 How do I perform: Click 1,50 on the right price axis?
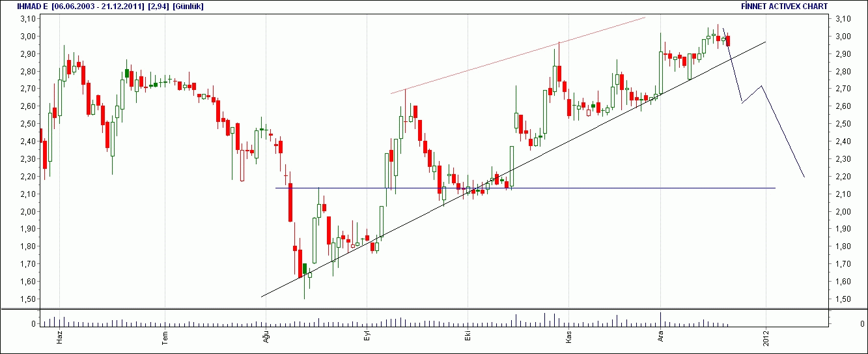click(843, 299)
